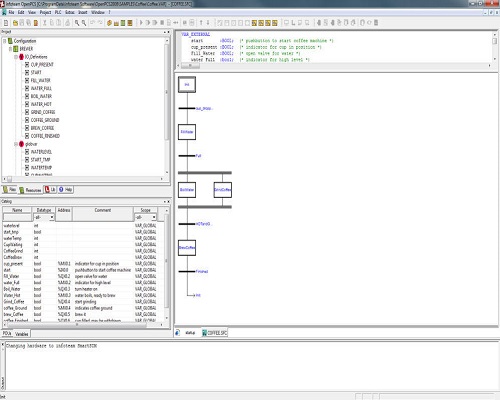
Task: Switch to the Files tab
Action: pos(10,190)
